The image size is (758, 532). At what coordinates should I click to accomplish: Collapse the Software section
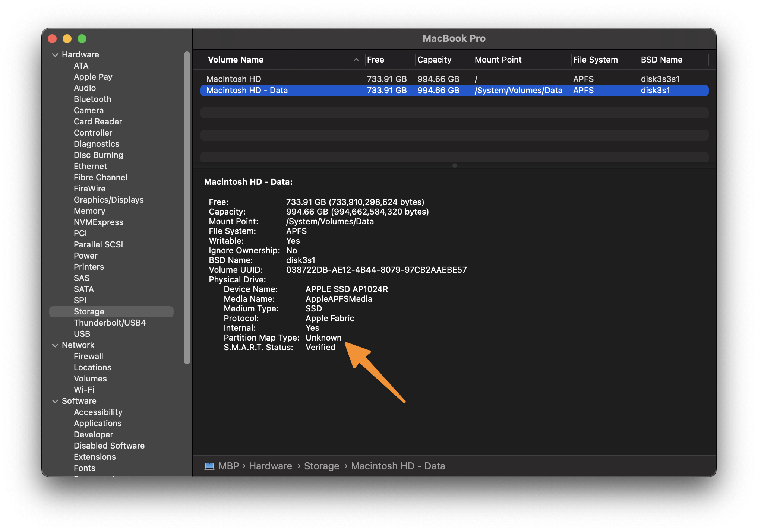pyautogui.click(x=55, y=401)
